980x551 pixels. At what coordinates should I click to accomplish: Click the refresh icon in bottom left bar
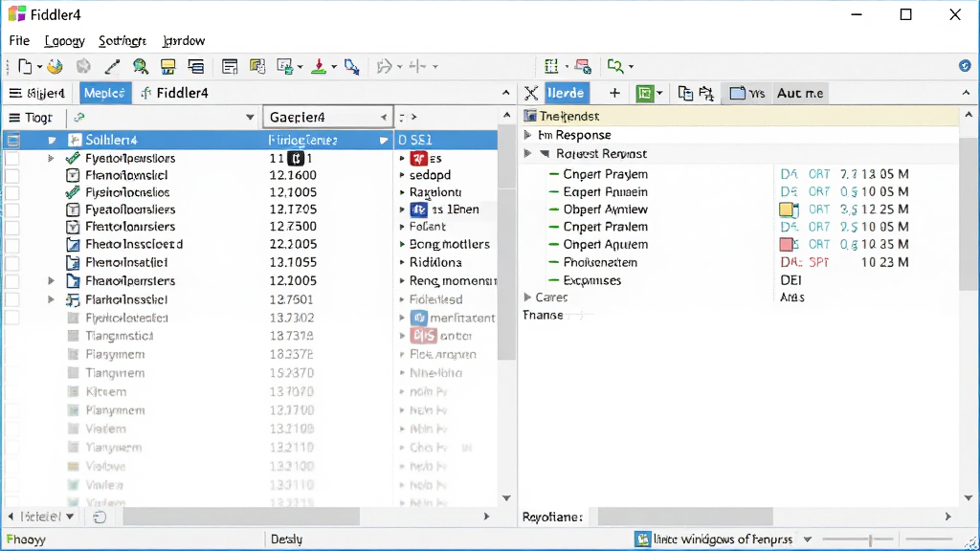coord(100,517)
